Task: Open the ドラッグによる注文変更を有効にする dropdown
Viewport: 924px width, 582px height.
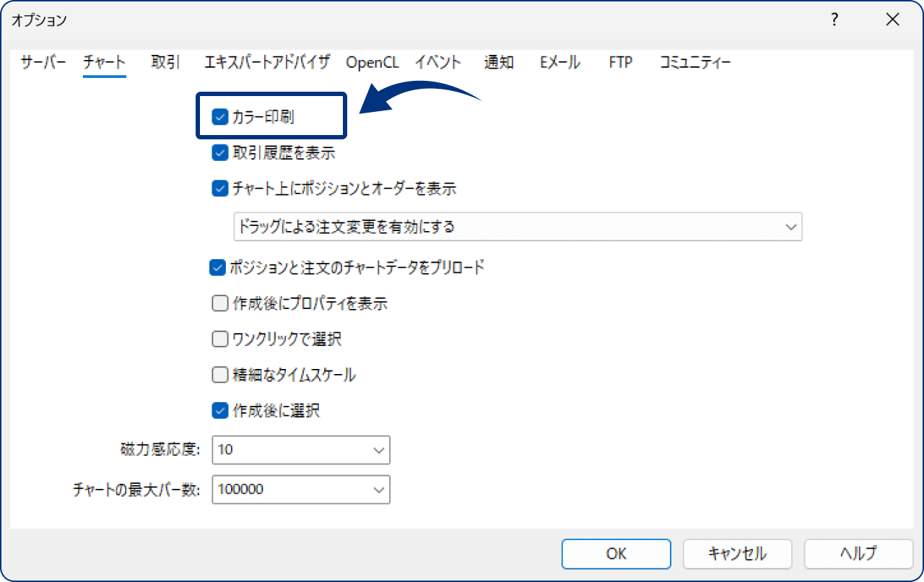Action: [x=790, y=227]
